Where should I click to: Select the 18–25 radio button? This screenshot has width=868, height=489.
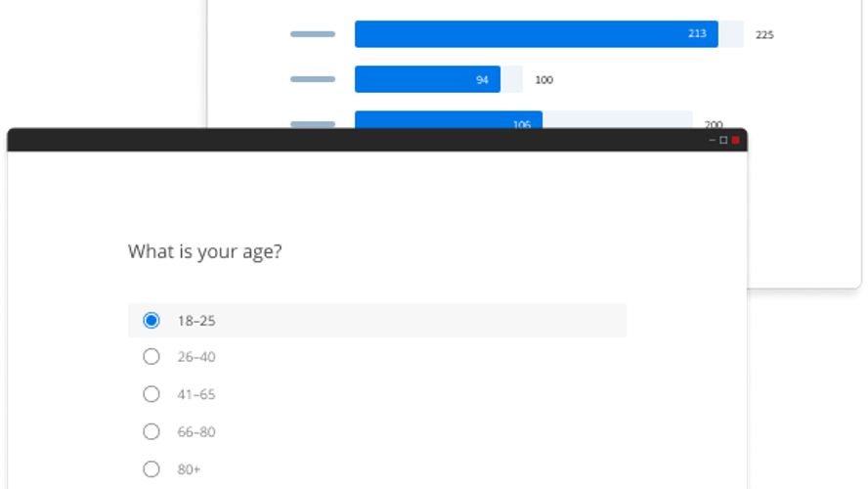pyautogui.click(x=151, y=321)
